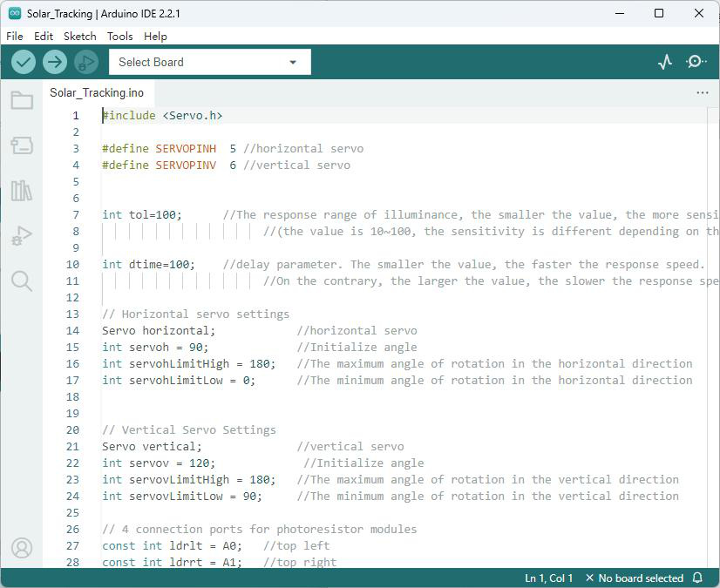Click on the SERVOPINV define text
Image resolution: width=720 pixels, height=588 pixels.
186,166
